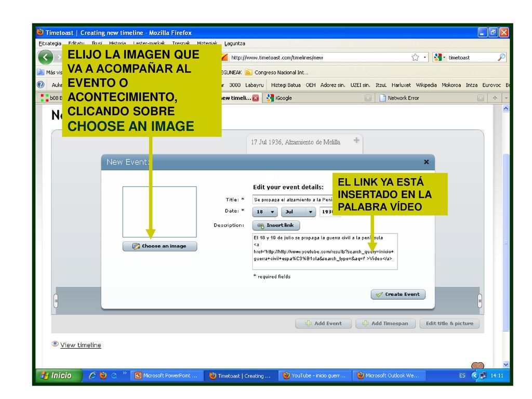Click the event Title input field
Screen dimensions: 532x399
coord(292,199)
